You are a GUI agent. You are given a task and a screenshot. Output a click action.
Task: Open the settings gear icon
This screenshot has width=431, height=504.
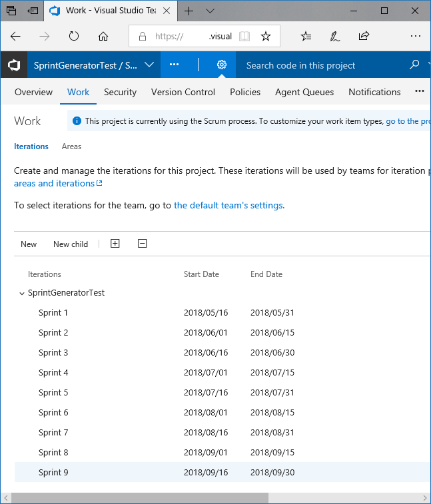point(222,65)
